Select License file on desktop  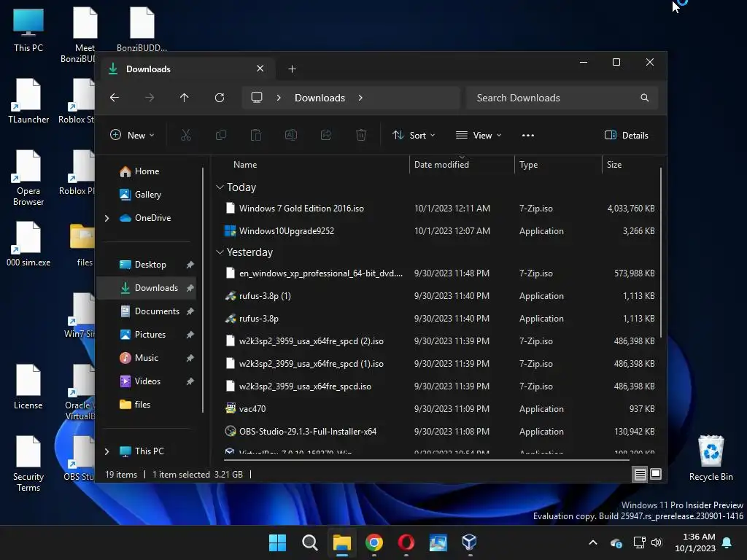(x=28, y=386)
